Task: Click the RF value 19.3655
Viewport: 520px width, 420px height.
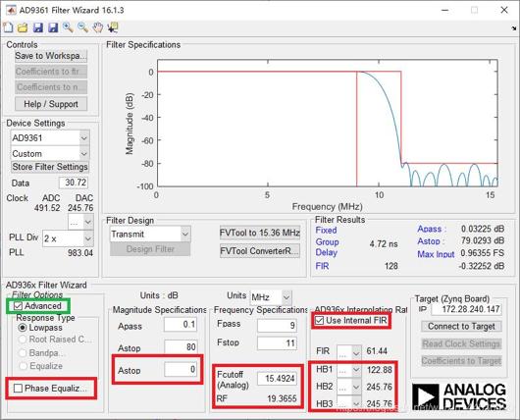Action: 282,398
